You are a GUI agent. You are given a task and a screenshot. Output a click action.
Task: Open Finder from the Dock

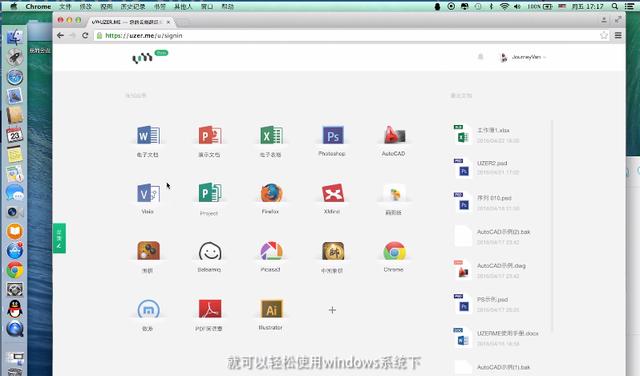coord(15,37)
